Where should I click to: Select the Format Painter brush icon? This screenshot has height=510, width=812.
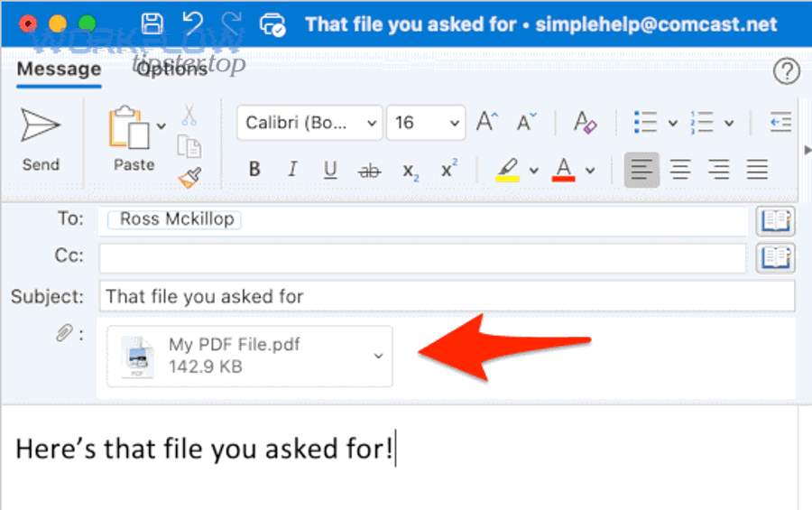[x=190, y=178]
